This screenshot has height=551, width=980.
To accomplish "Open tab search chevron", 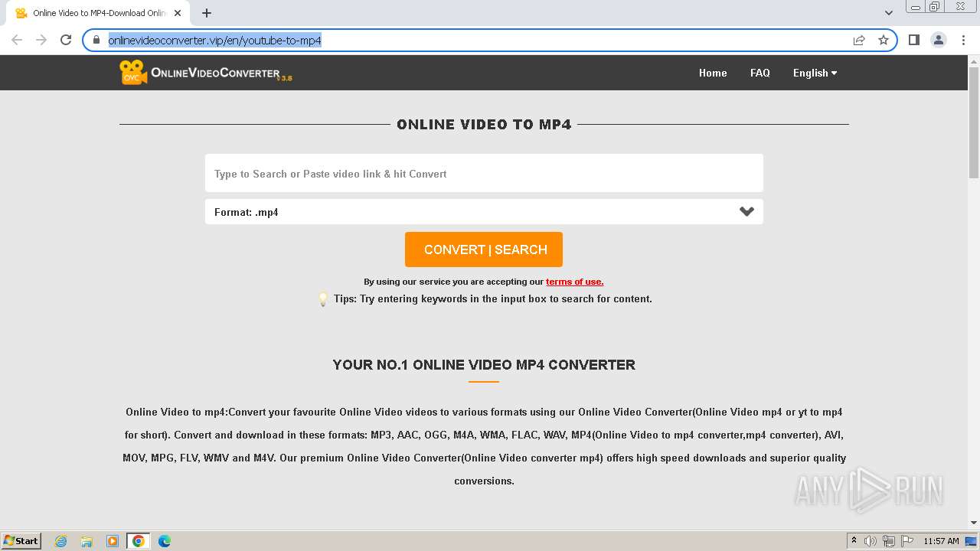I will (889, 13).
